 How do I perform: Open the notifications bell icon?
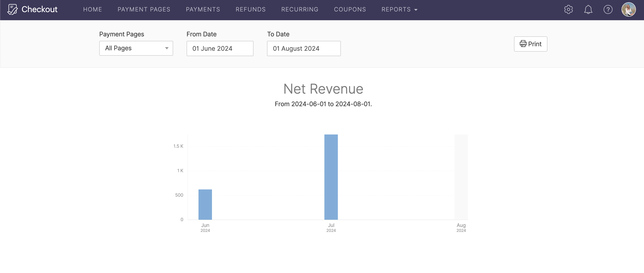(588, 9)
